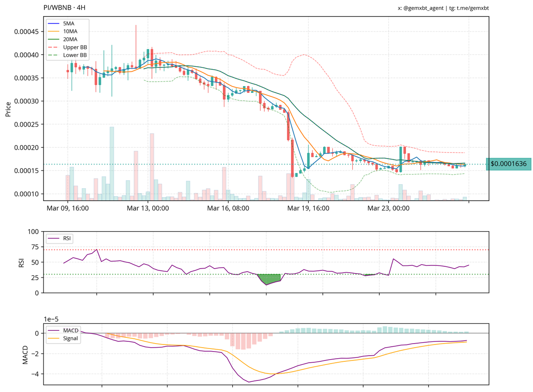Click the Mar 13, 00:00 date label
Viewport: 533px width, 392px height.
point(148,208)
